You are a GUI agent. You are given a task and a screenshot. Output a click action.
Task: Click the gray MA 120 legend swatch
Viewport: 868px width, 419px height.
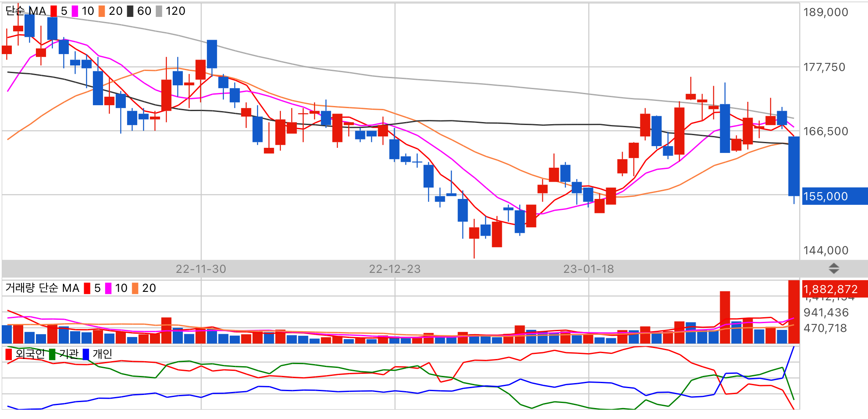click(159, 11)
